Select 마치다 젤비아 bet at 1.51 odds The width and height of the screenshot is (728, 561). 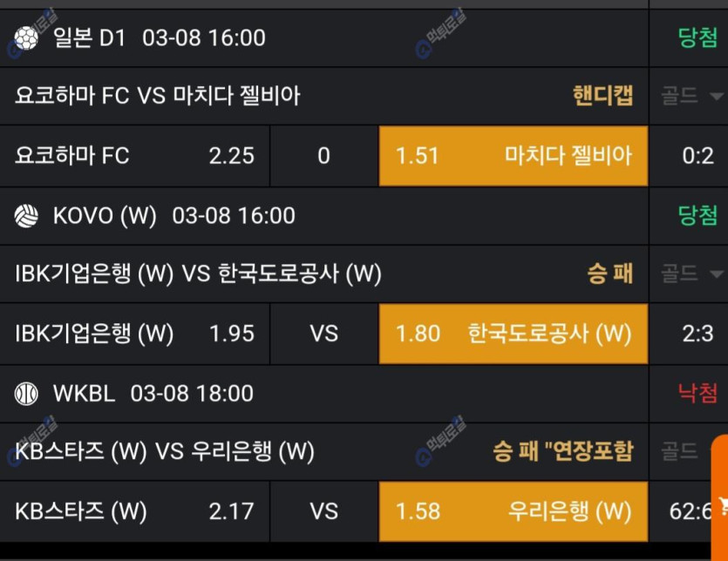point(513,156)
